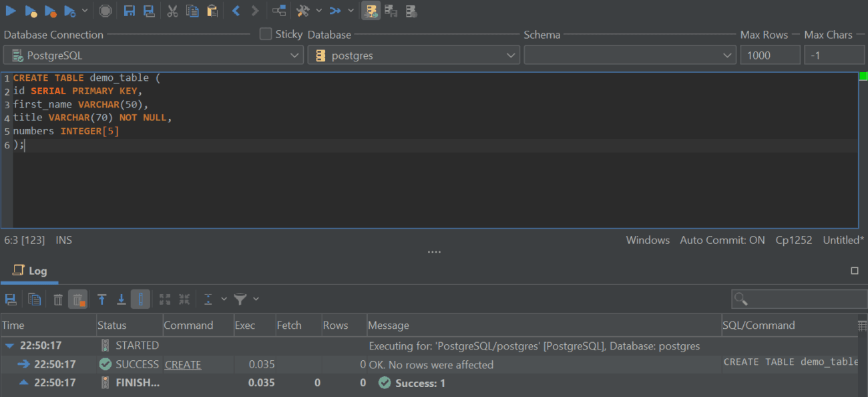The height and width of the screenshot is (397, 868).
Task: Collapse the Log panel
Action: click(855, 270)
